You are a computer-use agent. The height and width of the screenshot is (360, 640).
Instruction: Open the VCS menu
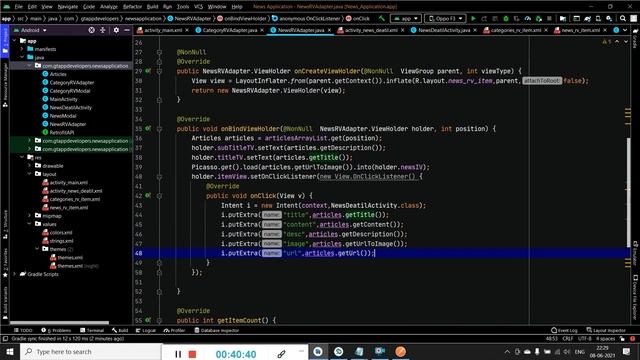pyautogui.click(x=198, y=7)
